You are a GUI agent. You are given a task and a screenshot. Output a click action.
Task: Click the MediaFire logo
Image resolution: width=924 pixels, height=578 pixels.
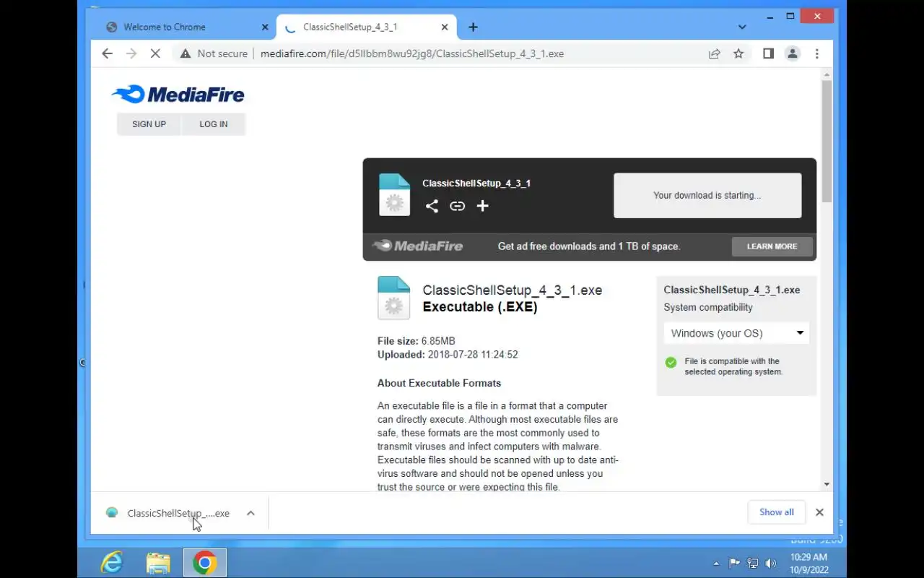coord(178,95)
